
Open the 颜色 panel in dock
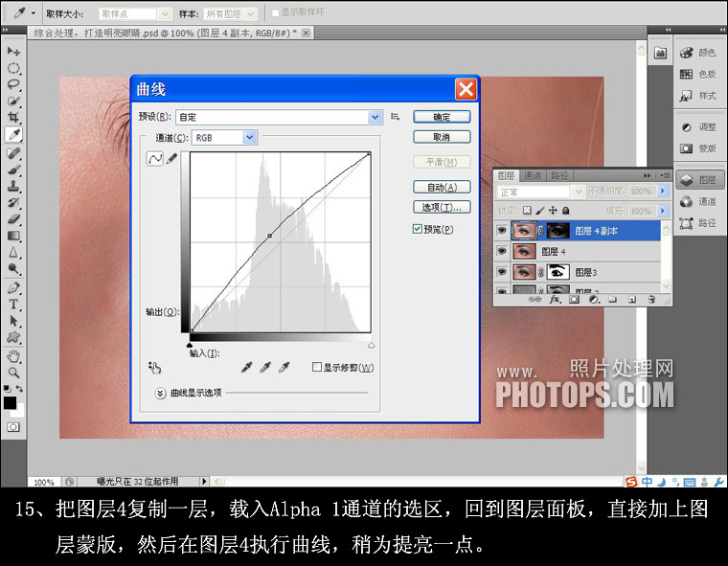698,53
